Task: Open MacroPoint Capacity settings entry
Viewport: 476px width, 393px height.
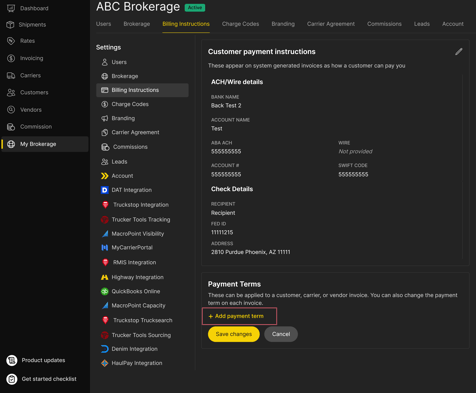Action: pos(142,305)
